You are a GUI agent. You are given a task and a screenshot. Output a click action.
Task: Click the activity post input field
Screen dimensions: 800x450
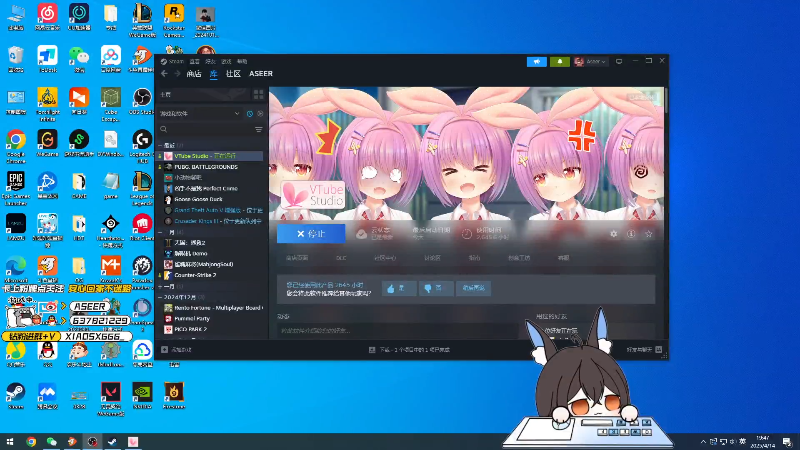click(x=397, y=331)
